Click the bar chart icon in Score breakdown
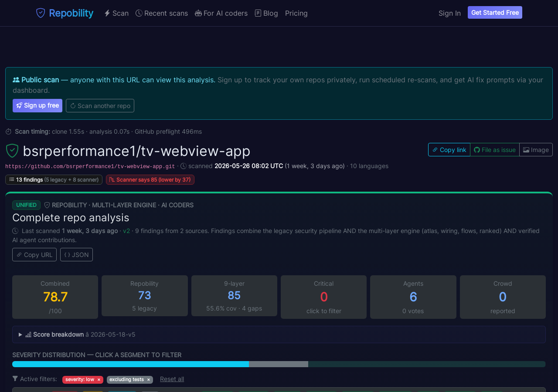 point(28,335)
